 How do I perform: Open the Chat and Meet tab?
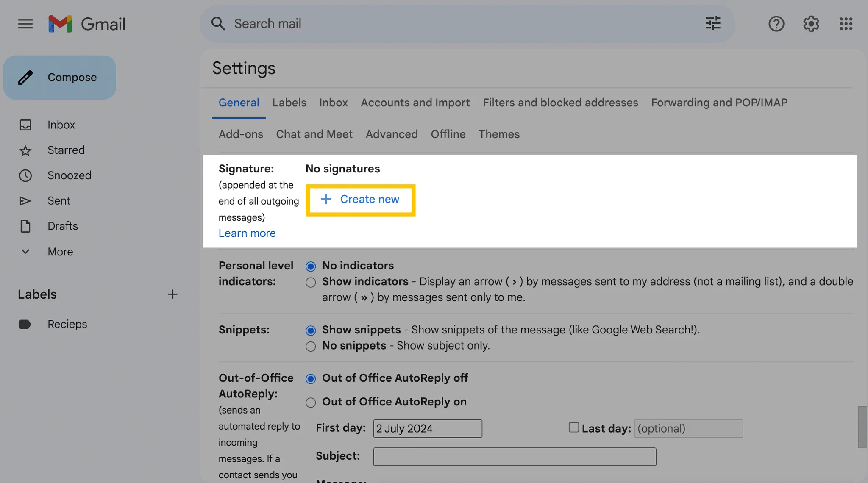point(314,134)
